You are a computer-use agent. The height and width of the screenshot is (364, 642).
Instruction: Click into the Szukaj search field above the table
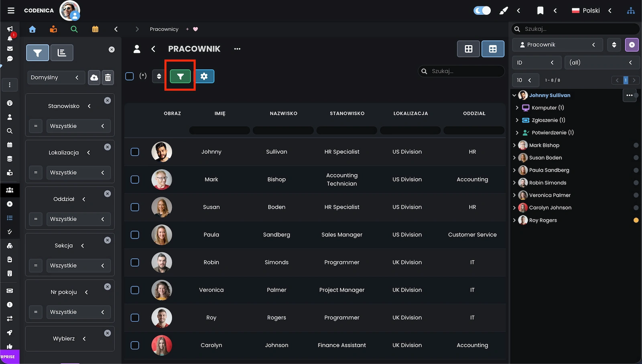coord(461,71)
